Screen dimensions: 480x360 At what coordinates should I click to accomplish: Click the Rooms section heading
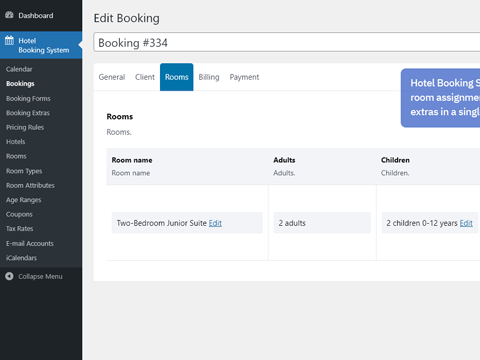(120, 117)
